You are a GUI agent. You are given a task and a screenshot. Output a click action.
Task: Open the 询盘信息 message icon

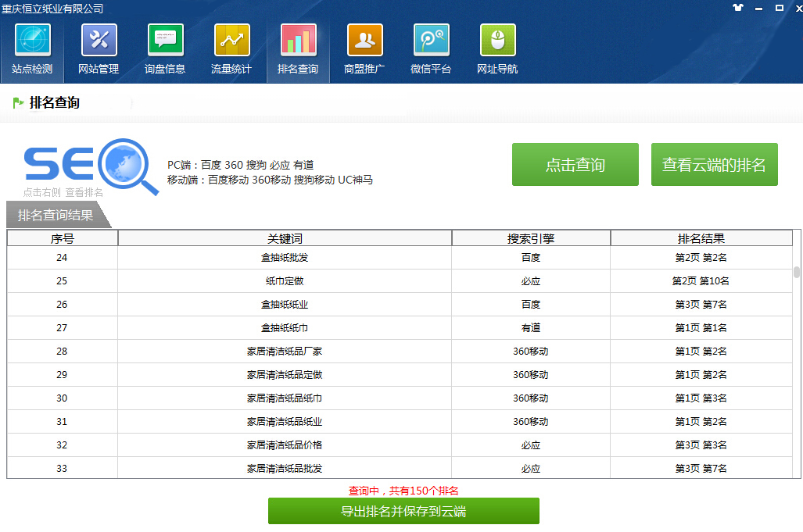pos(166,40)
